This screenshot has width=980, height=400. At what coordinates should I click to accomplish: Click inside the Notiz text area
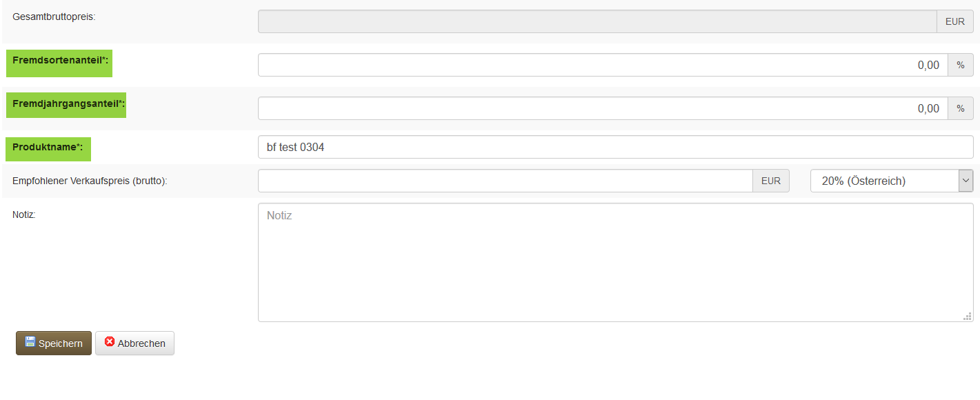click(x=615, y=262)
